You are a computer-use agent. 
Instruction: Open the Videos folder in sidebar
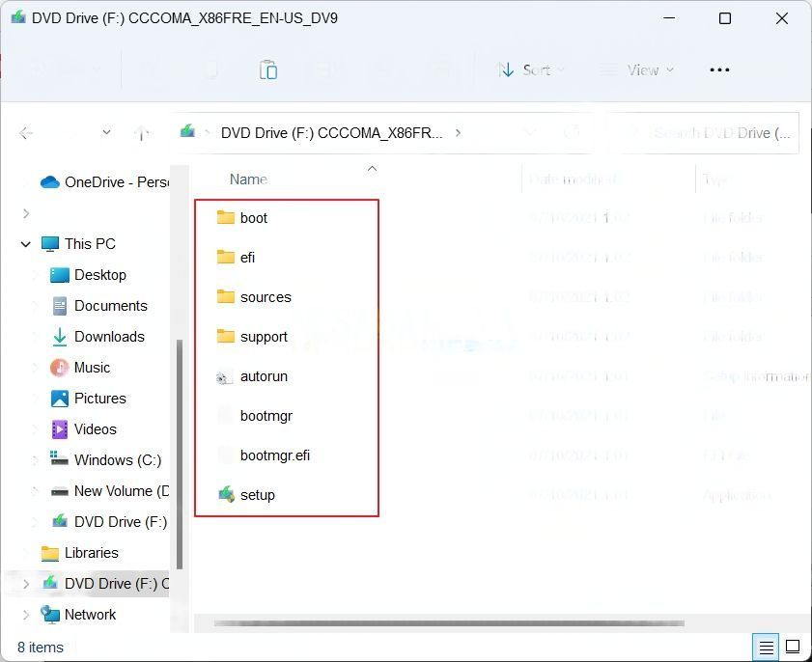(x=84, y=429)
